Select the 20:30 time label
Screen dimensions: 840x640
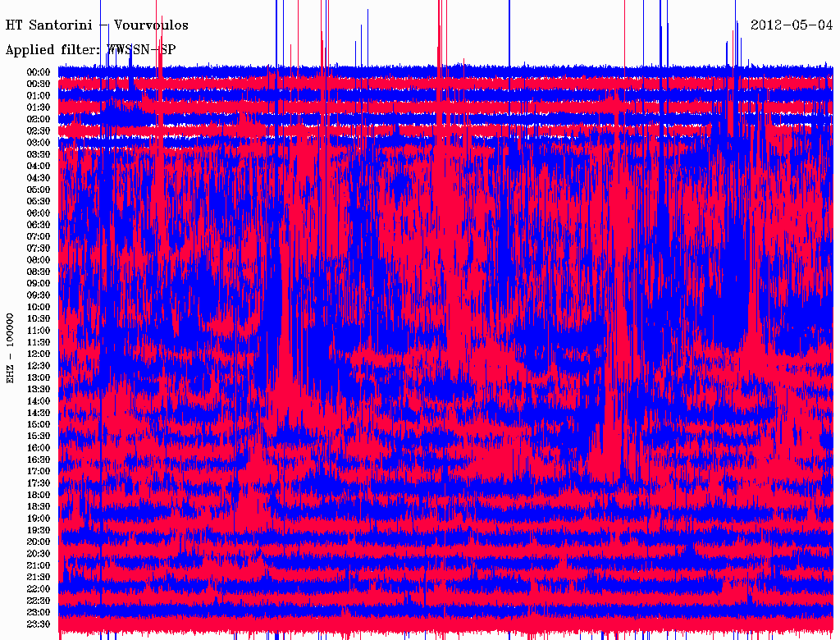pos(39,554)
